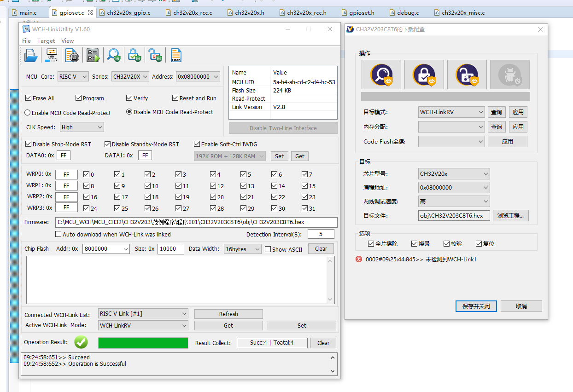Toggle the Show ASCII checkbox
The height and width of the screenshot is (392, 573).
268,249
